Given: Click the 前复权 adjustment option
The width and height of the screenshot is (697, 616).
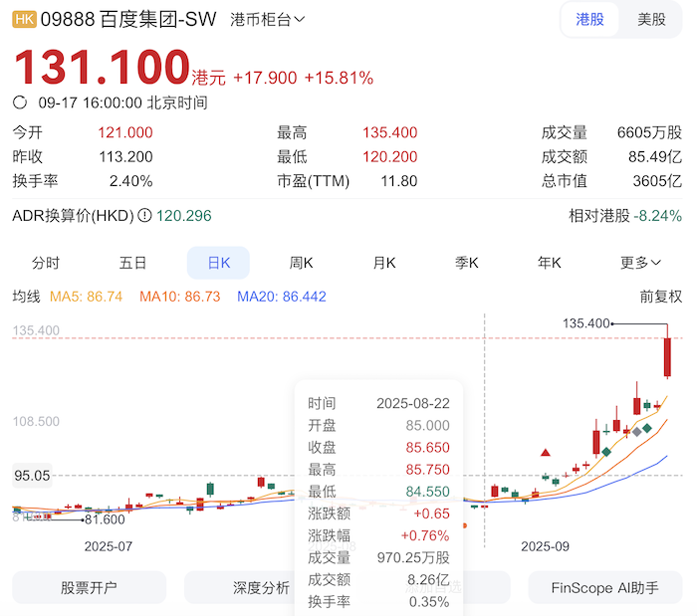Looking at the screenshot, I should tap(660, 297).
